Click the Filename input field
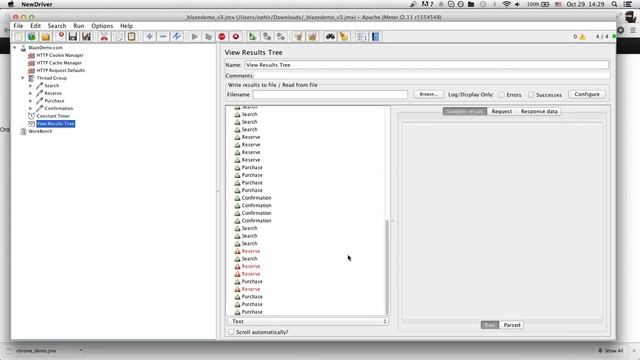Screen dimensions: 640x360 [330, 95]
